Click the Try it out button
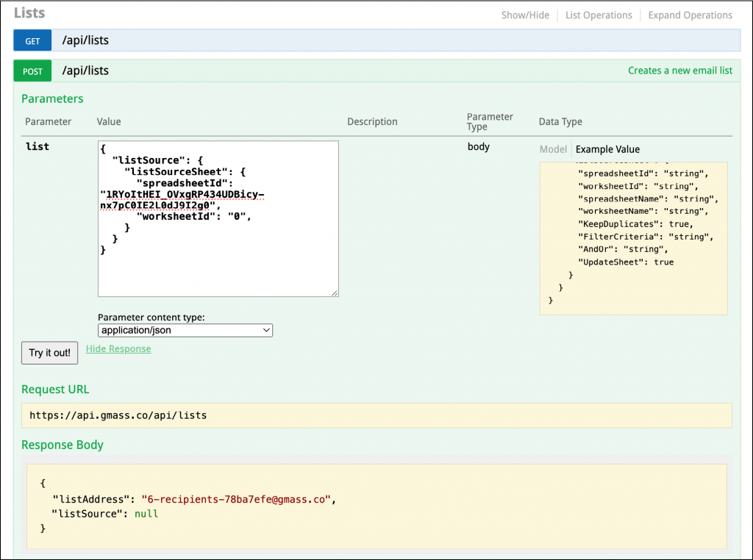 click(49, 353)
